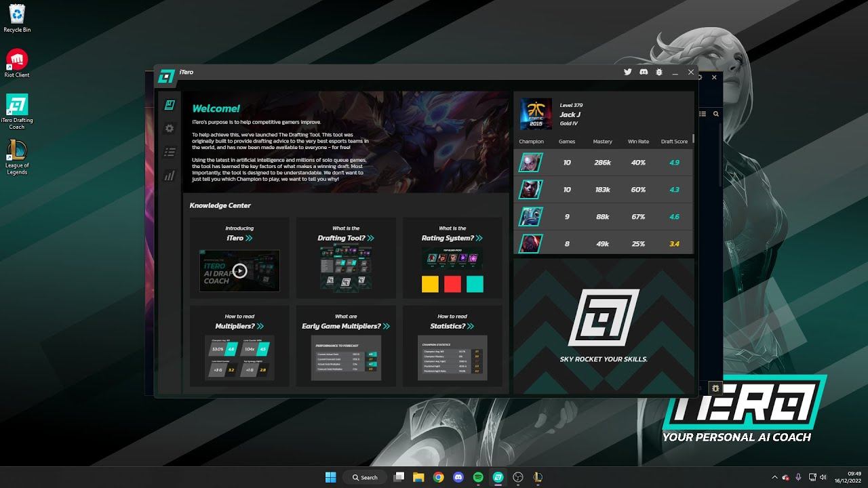Click the champion table scrollbar
This screenshot has height=488, width=868.
point(693,139)
